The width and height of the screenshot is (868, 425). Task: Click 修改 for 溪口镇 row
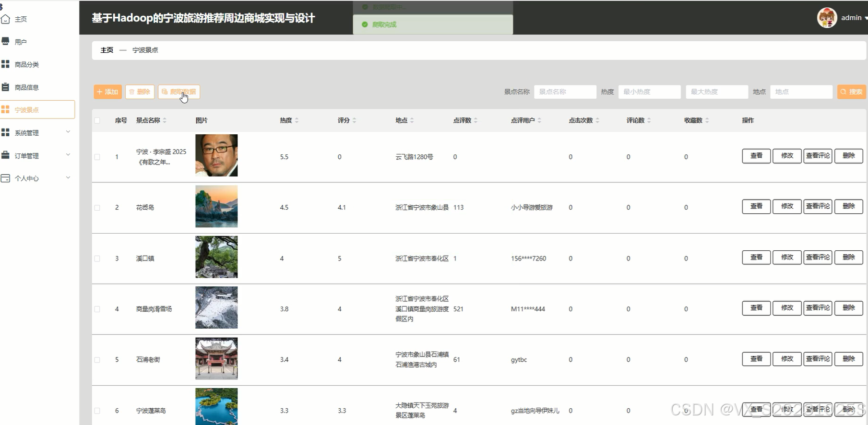click(x=787, y=257)
